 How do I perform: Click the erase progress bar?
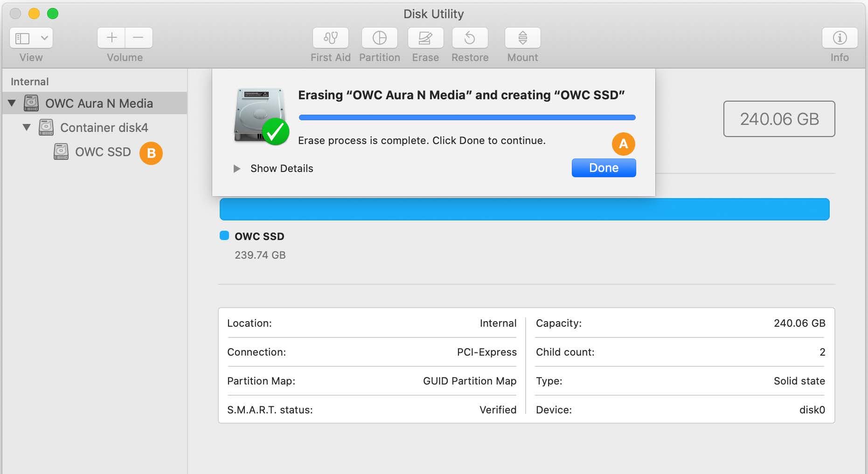tap(466, 117)
